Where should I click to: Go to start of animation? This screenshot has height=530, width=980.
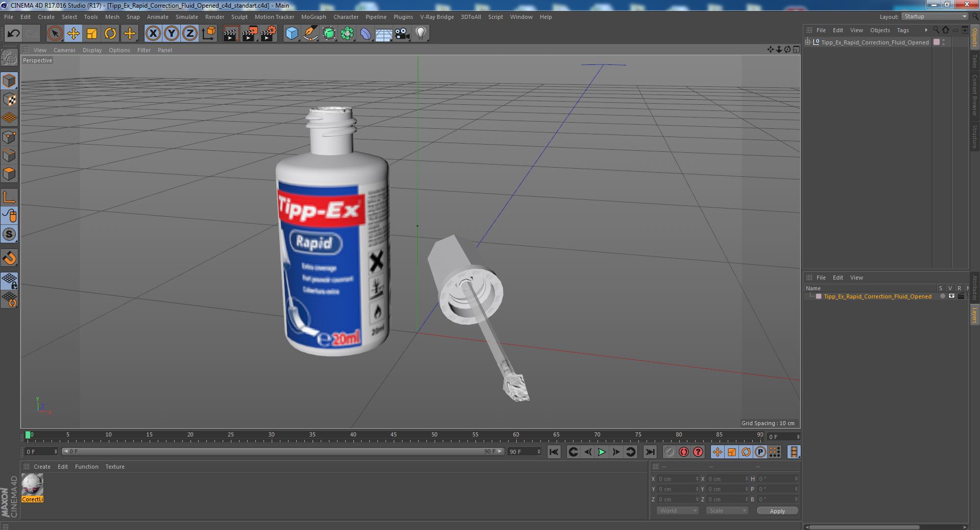[554, 452]
